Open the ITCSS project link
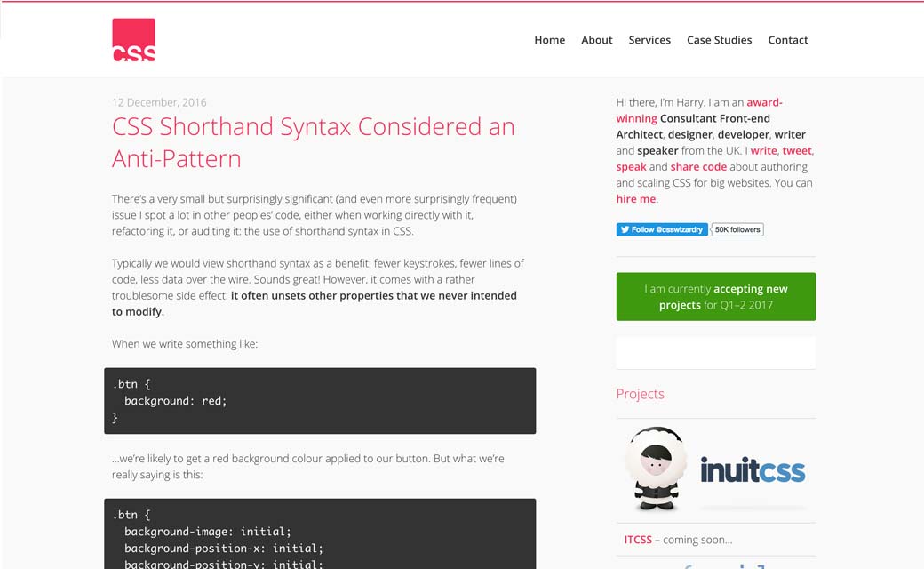This screenshot has height=569, width=924. coord(637,540)
